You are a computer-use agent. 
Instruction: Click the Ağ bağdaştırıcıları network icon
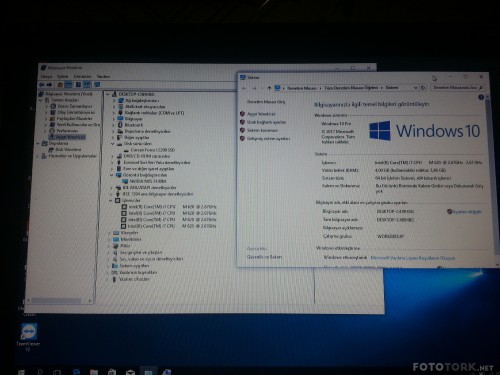[x=121, y=100]
